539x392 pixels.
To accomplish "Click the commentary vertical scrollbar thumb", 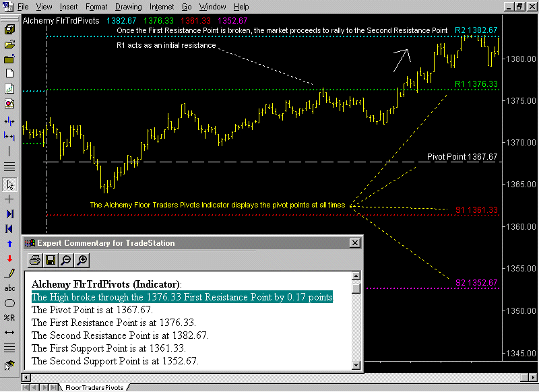I will tap(356, 288).
